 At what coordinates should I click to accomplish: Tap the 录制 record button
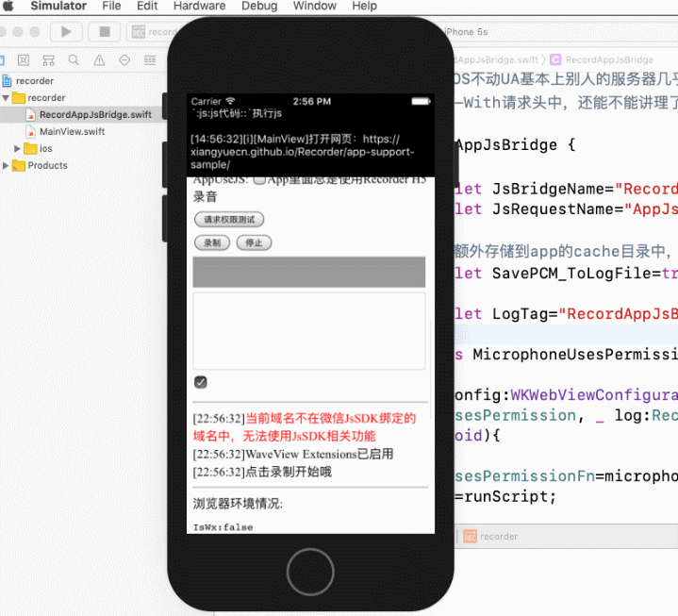[x=212, y=242]
